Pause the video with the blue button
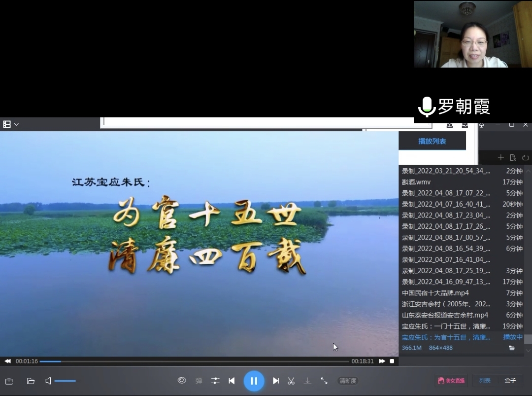Screen dimensions: 532x396 pos(254,381)
